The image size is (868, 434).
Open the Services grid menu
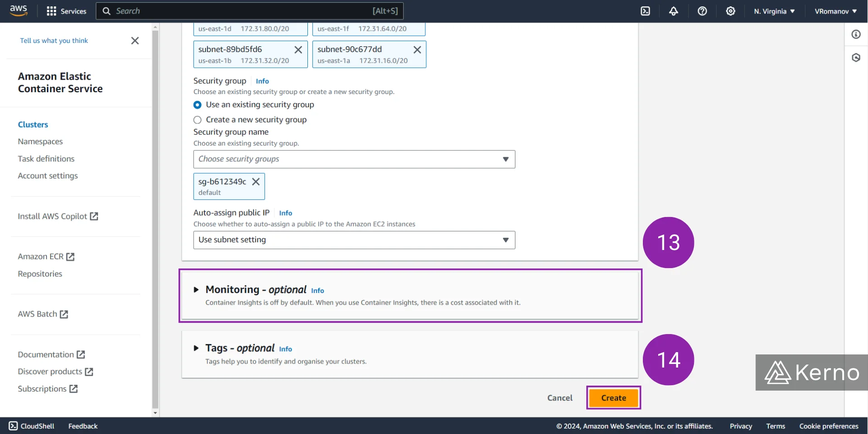tap(66, 11)
